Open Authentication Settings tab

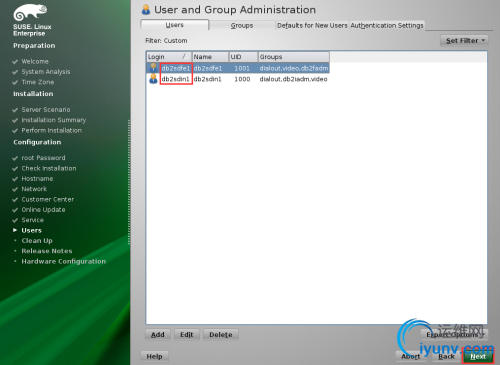coord(387,25)
